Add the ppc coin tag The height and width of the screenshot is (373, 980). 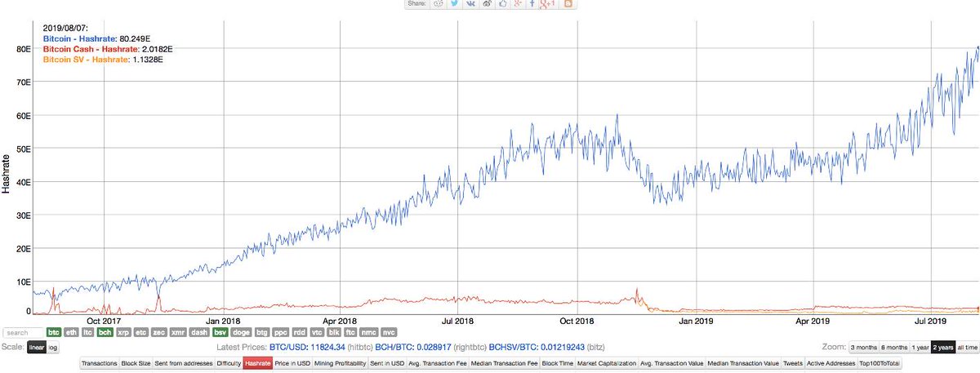click(281, 332)
